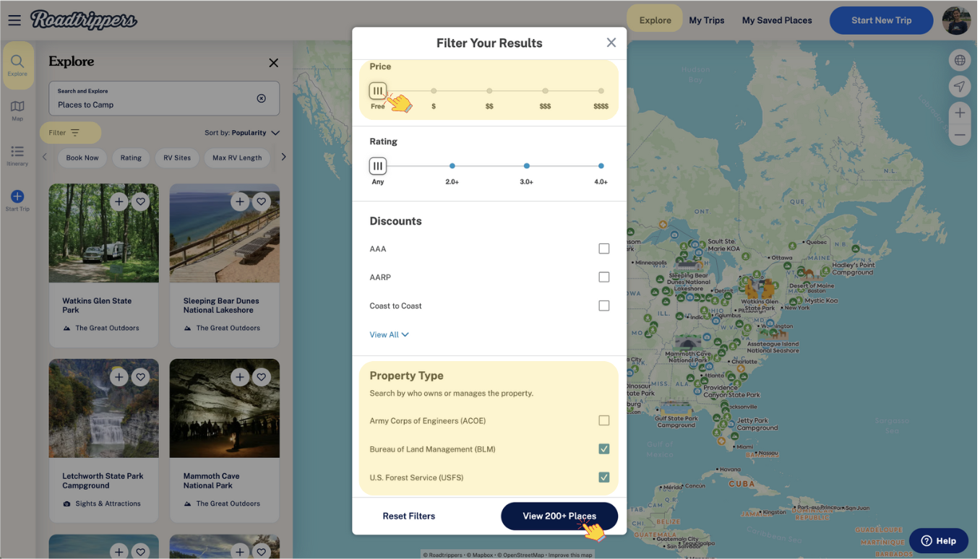Open the hamburger main menu

(x=14, y=20)
